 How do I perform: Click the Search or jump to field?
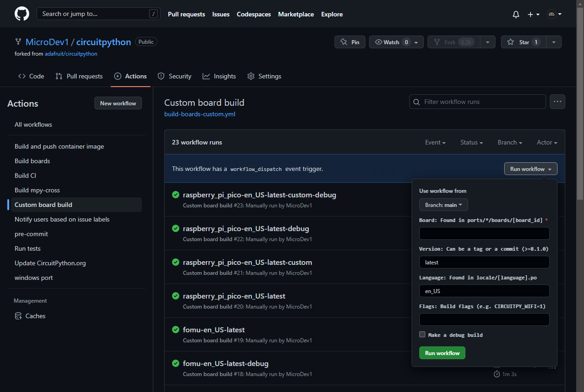click(99, 14)
